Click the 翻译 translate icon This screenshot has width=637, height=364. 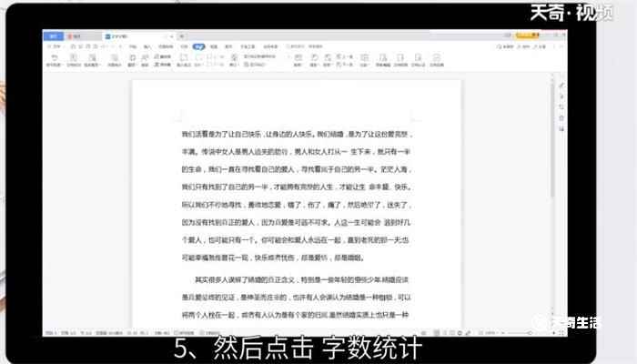tap(132, 59)
